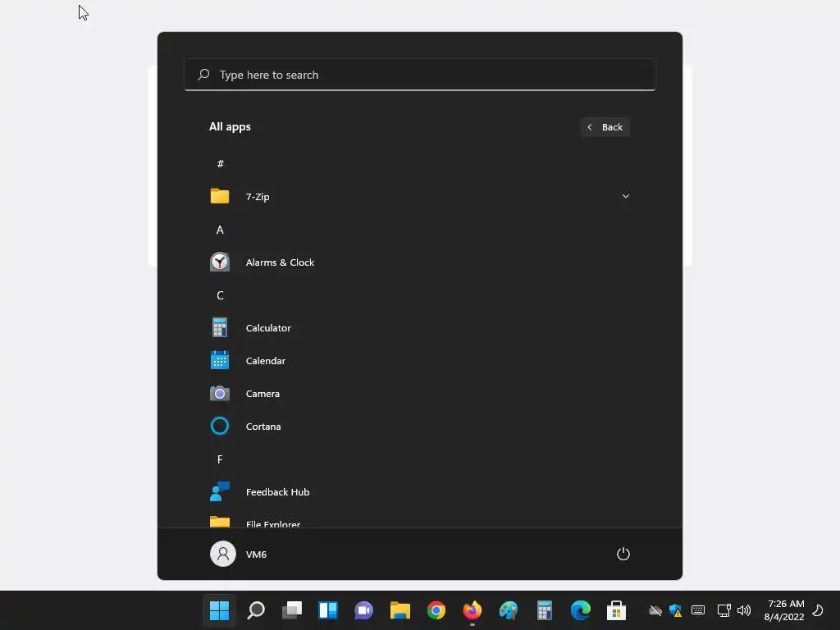Open the volume speaker tray icon

743,610
